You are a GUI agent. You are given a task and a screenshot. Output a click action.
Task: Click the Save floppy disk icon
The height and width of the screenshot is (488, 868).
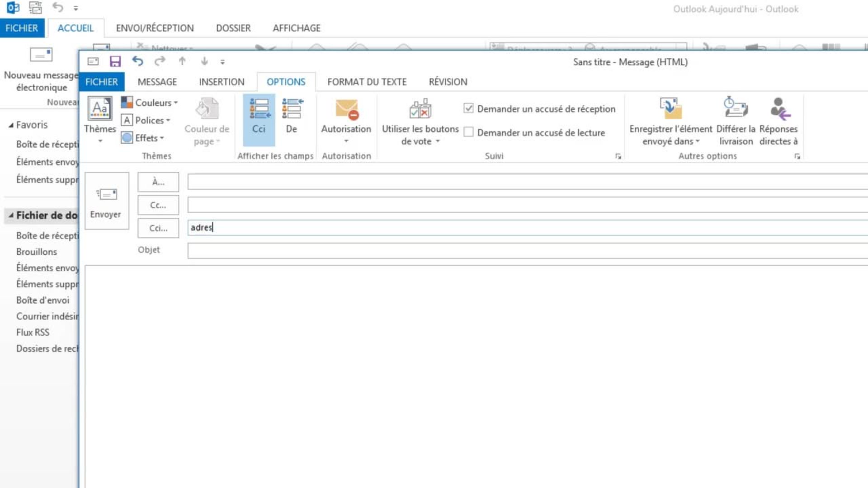(x=115, y=61)
